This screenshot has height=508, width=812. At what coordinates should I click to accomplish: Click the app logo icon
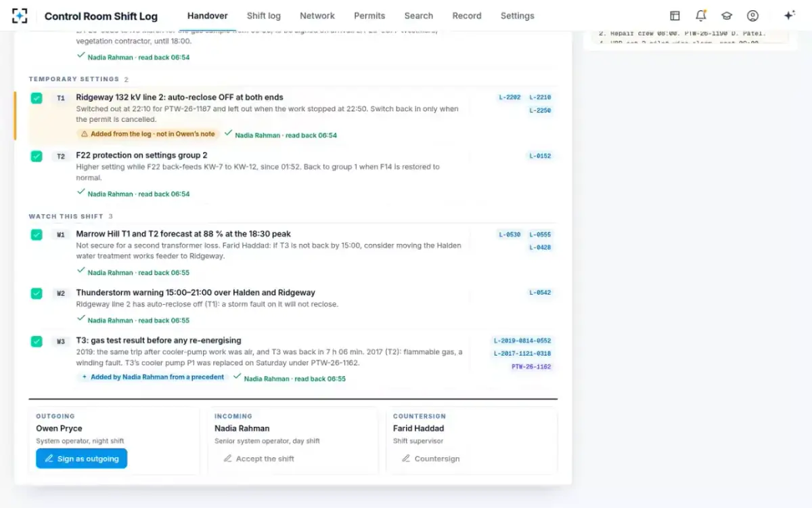click(x=20, y=16)
